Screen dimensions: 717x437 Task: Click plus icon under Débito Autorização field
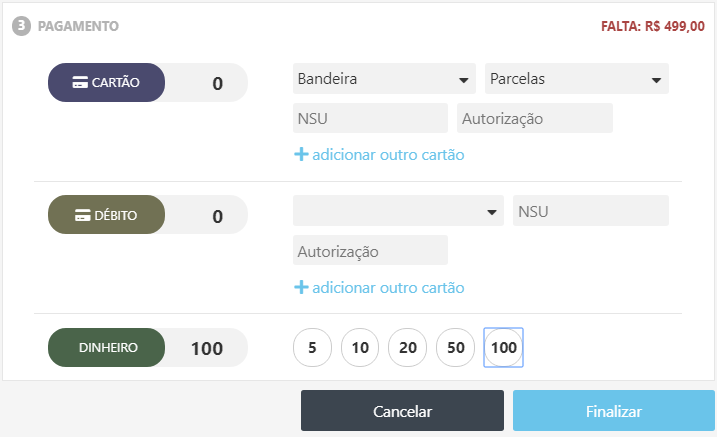coord(300,287)
